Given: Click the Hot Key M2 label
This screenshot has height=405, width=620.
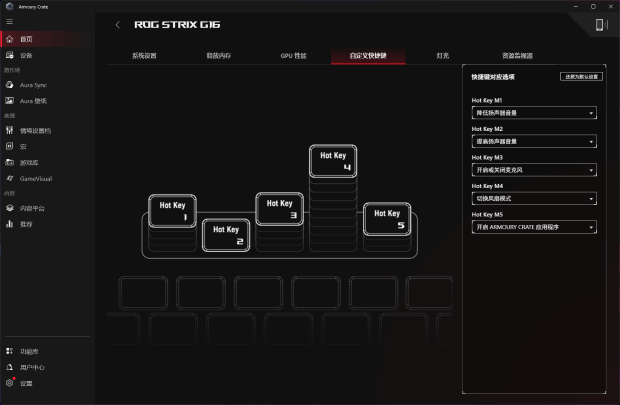Looking at the screenshot, I should [487, 129].
